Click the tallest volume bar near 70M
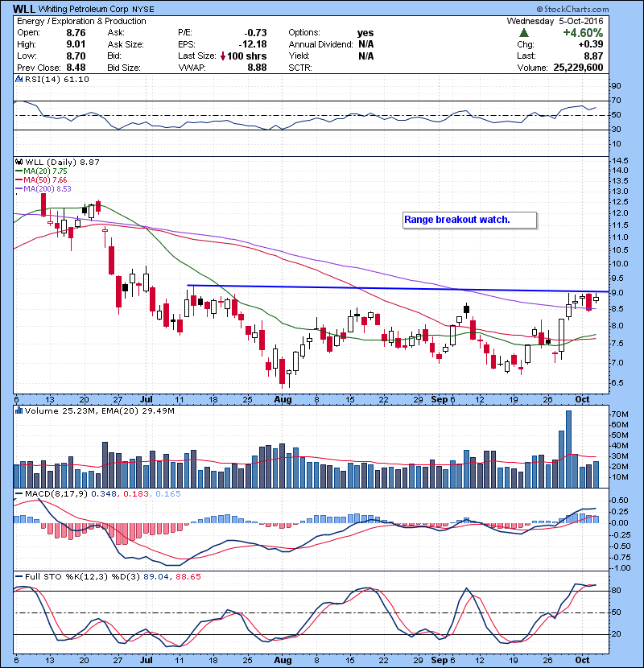The image size is (644, 668). [568, 449]
